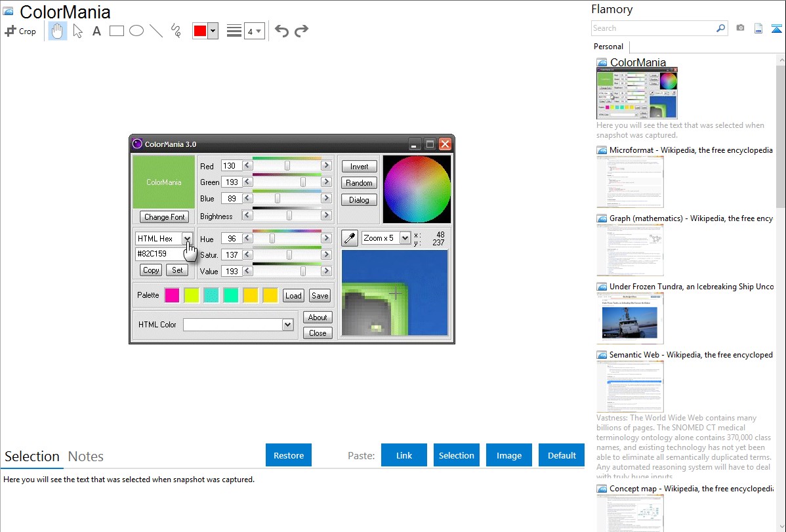The width and height of the screenshot is (786, 532).
Task: Click the green ColorMania preview swatch
Action: click(163, 182)
